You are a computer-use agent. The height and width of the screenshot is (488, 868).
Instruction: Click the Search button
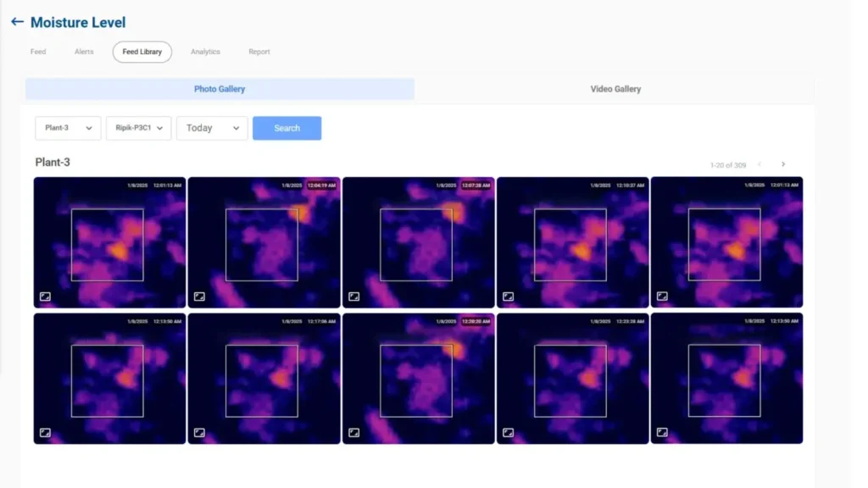click(x=287, y=128)
